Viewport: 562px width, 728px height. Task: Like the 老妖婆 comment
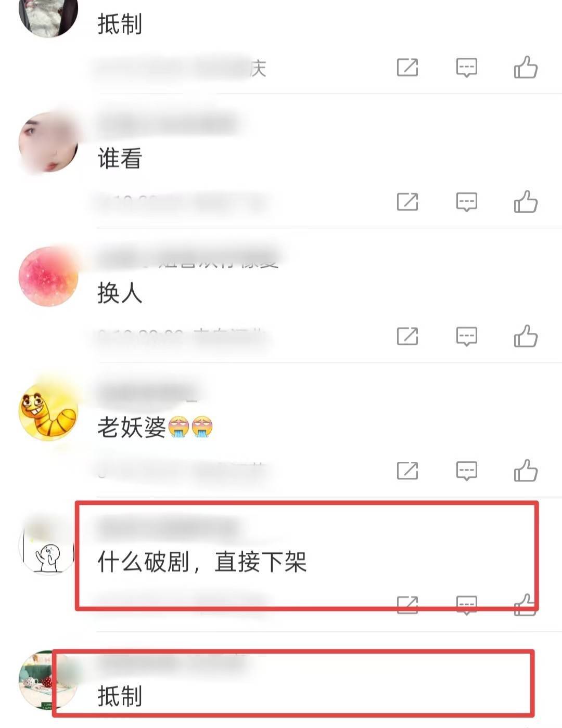pyautogui.click(x=526, y=471)
